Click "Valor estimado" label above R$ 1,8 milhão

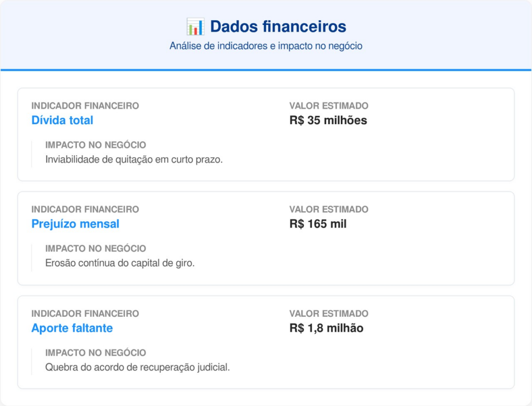click(x=329, y=314)
